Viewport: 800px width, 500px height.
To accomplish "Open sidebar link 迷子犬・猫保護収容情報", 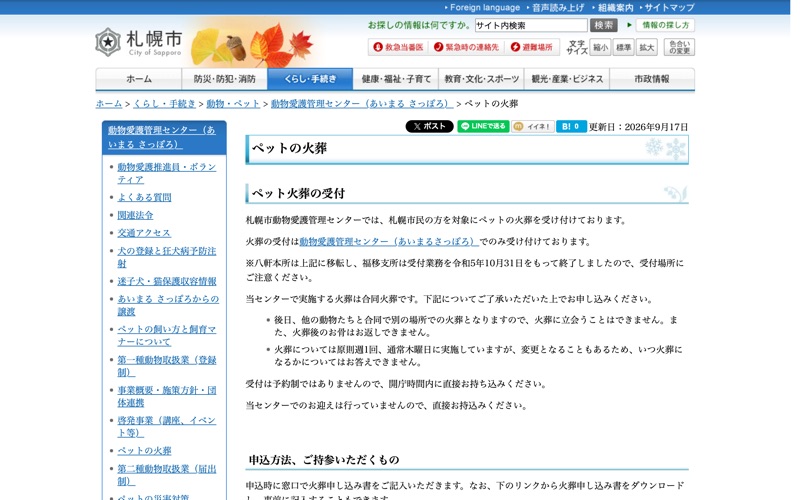I will (x=167, y=281).
